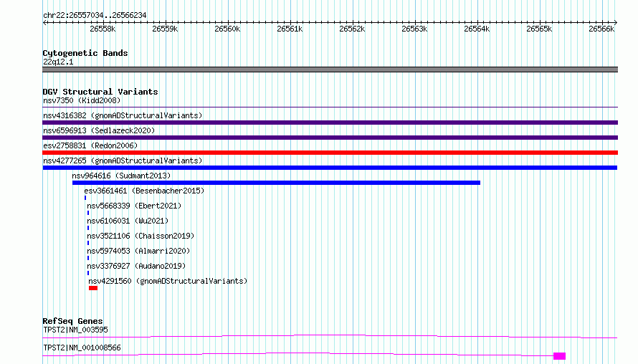Viewport: 638px width, 364px height.
Task: Click the blue nsv964616 variant bar
Action: (x=276, y=183)
